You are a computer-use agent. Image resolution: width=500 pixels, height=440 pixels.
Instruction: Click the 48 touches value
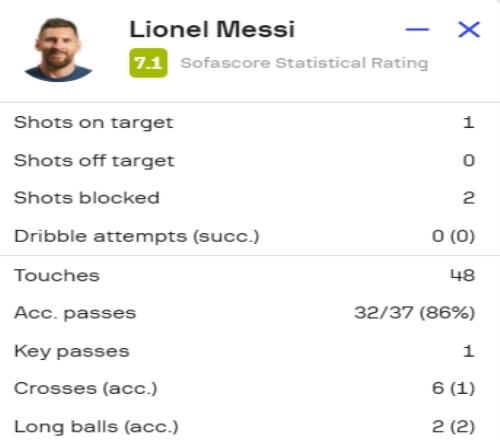coord(463,275)
